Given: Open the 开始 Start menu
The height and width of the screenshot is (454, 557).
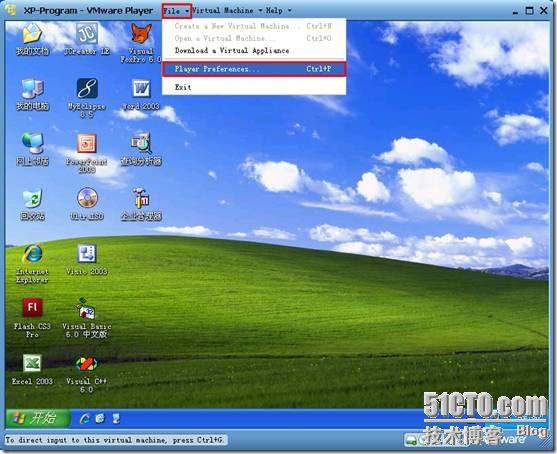Looking at the screenshot, I should tap(37, 418).
